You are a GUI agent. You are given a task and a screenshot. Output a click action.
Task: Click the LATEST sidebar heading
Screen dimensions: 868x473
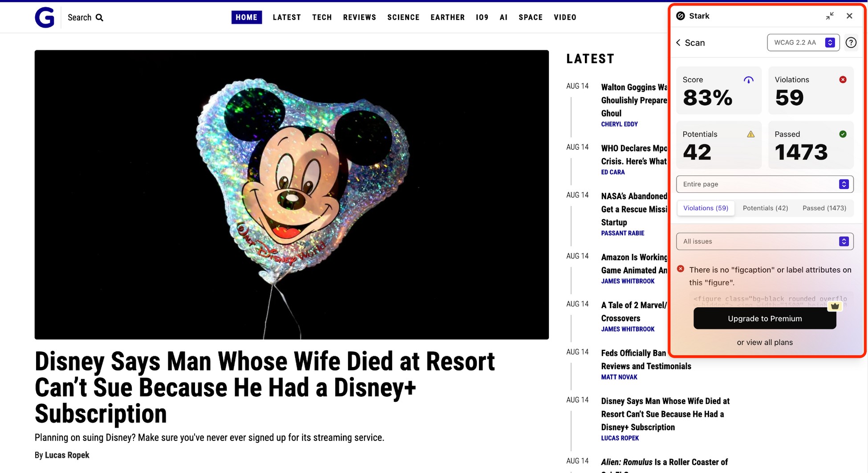(x=590, y=59)
